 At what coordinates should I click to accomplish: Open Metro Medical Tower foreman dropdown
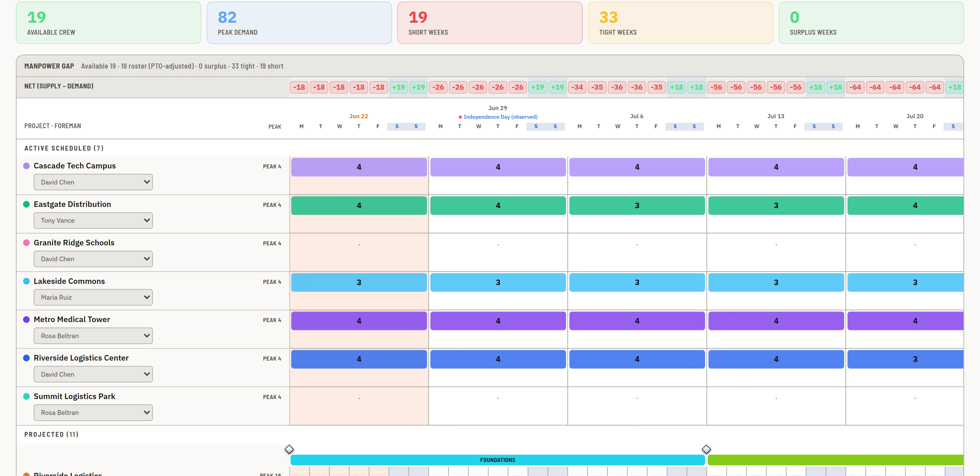coord(93,336)
